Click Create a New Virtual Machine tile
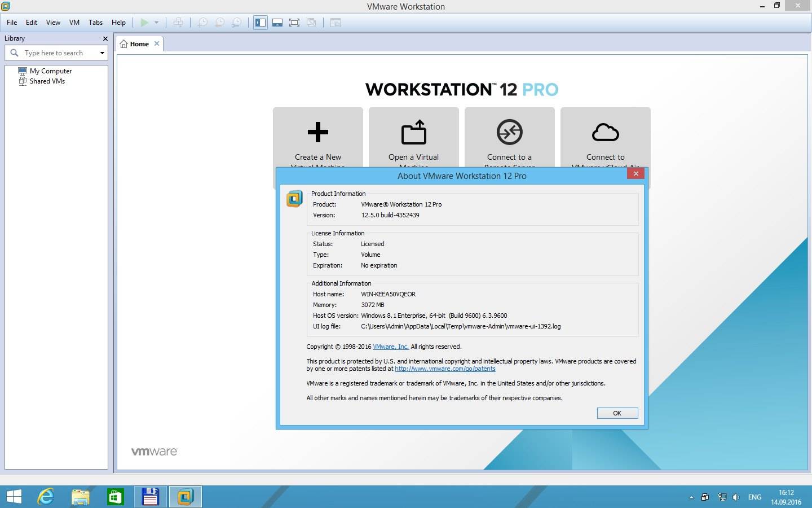 click(x=318, y=138)
